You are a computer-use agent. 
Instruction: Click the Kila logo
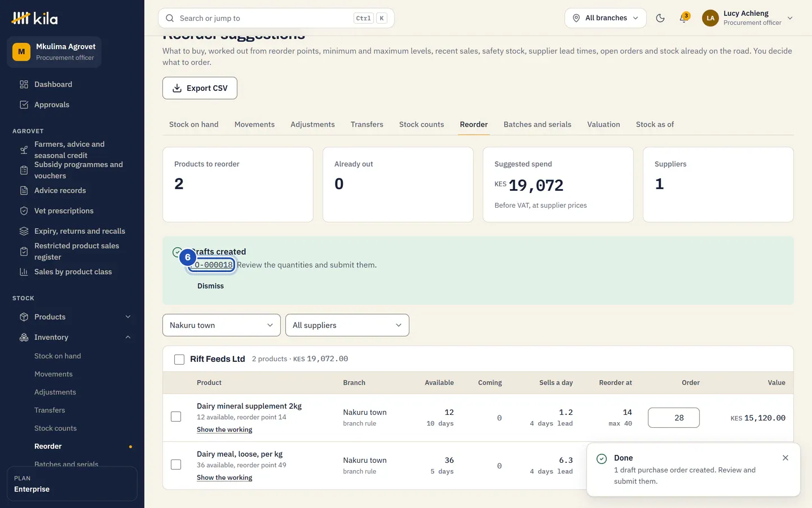point(34,18)
